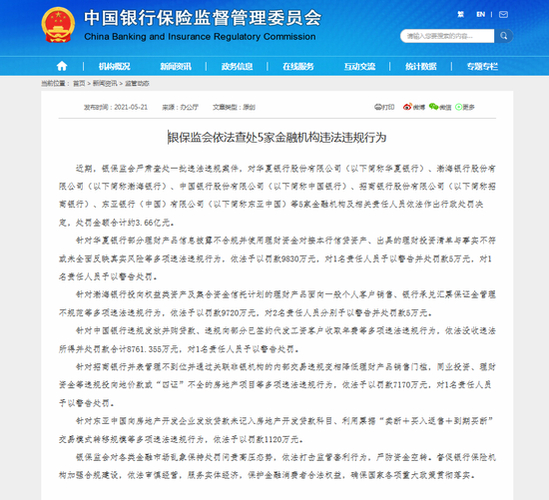Go to 监管动态 in breadcrumb

pyautogui.click(x=137, y=83)
